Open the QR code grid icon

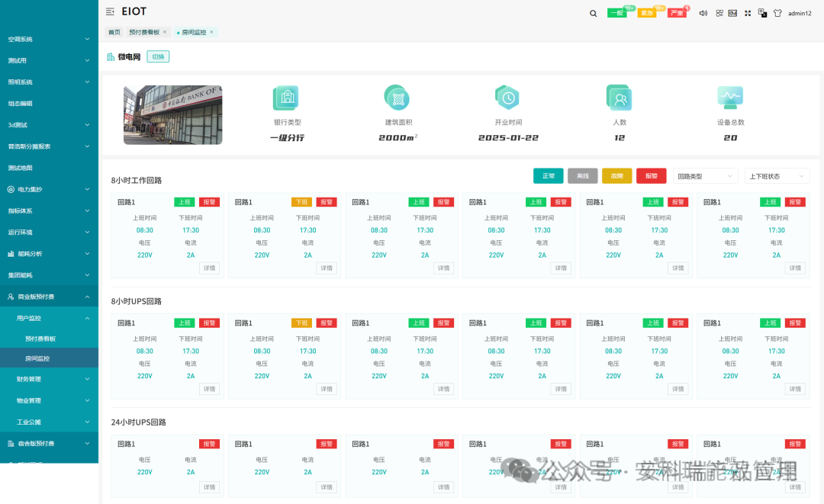click(x=719, y=13)
